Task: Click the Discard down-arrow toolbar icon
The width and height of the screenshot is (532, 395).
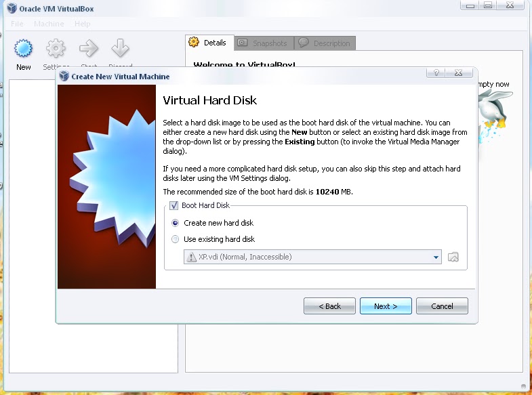Action: pos(120,48)
